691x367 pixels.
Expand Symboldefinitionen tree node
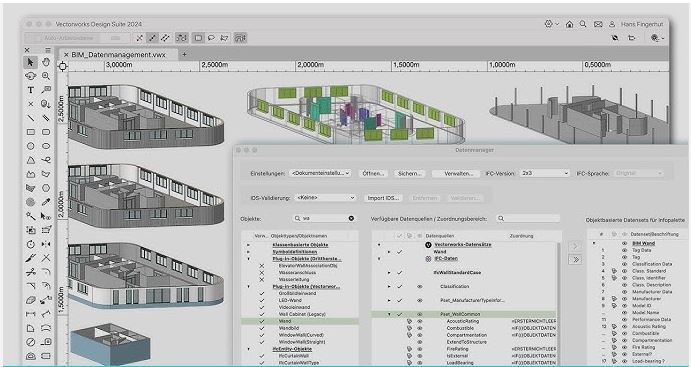(x=248, y=252)
